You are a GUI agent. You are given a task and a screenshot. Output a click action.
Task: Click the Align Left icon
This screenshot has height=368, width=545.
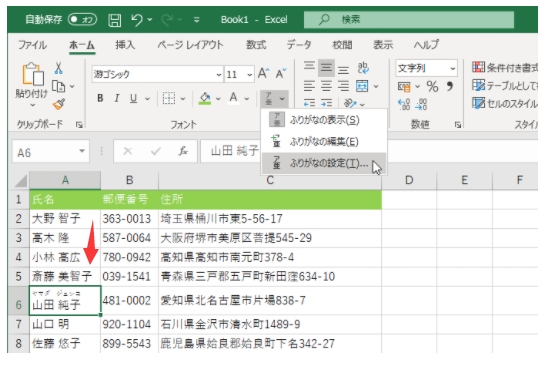(309, 85)
